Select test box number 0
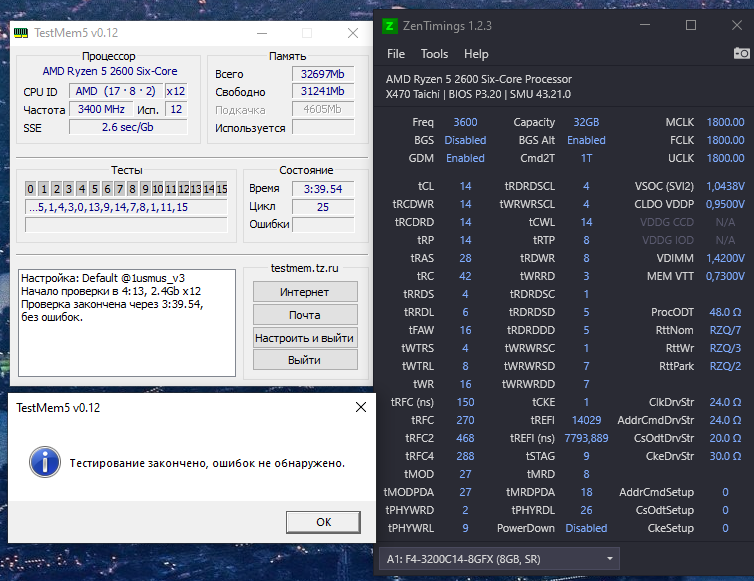Viewport: 754px width, 581px height. pyautogui.click(x=30, y=189)
